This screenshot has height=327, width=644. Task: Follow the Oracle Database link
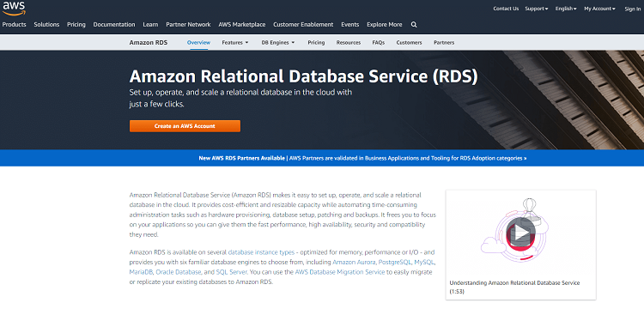179,271
